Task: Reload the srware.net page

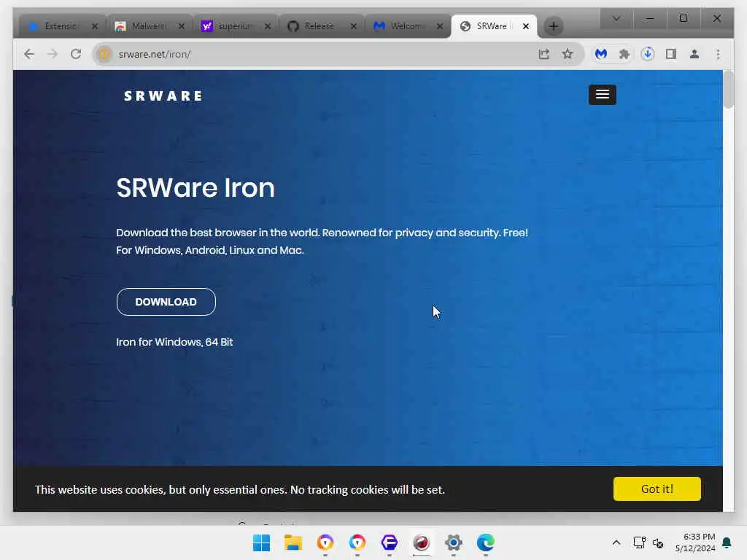Action: (x=76, y=54)
